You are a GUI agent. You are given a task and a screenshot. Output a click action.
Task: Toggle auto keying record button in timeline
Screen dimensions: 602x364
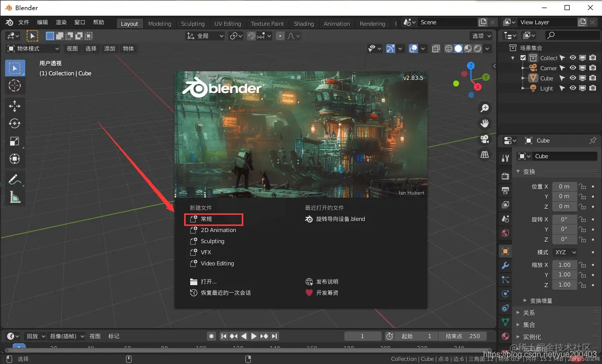pyautogui.click(x=211, y=336)
